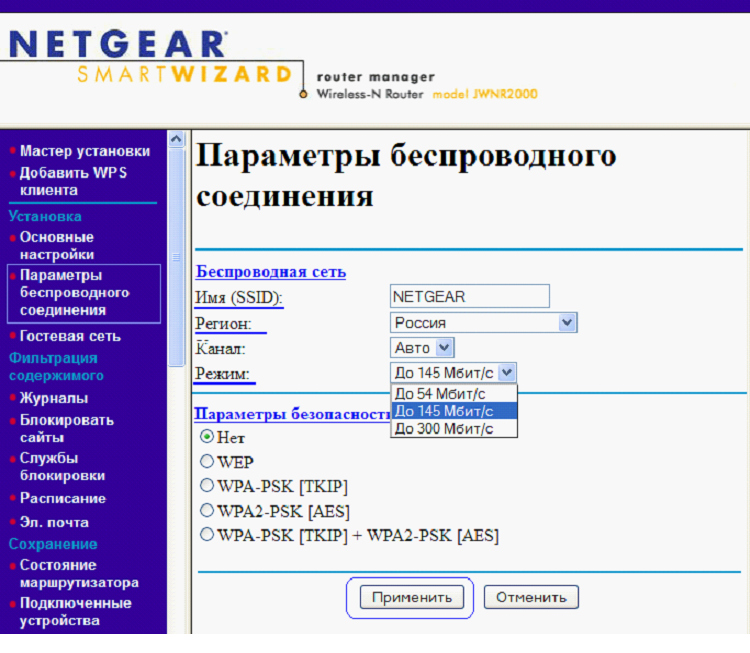This screenshot has width=750, height=653.
Task: Open Добавить WPS клиента page
Action: click(73, 181)
